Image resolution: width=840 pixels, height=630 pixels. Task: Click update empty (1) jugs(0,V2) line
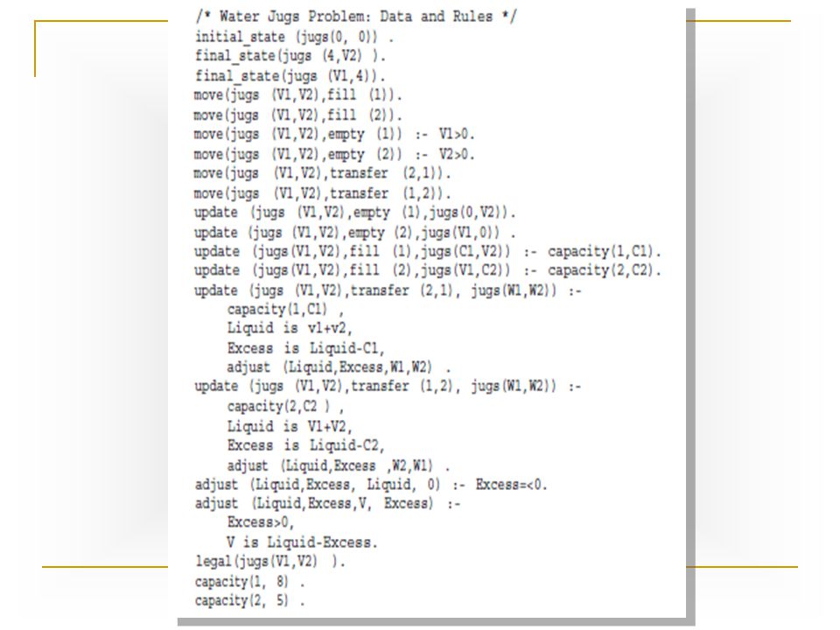point(354,213)
